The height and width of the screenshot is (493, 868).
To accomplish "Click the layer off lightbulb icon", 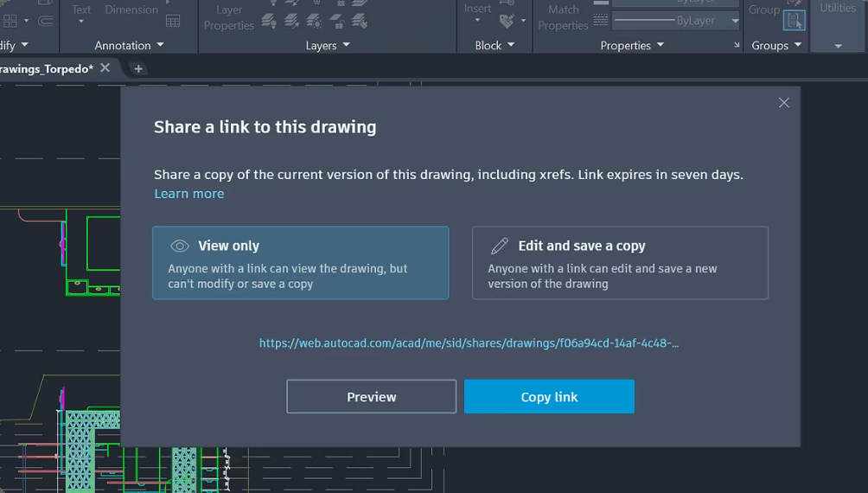I will click(269, 22).
